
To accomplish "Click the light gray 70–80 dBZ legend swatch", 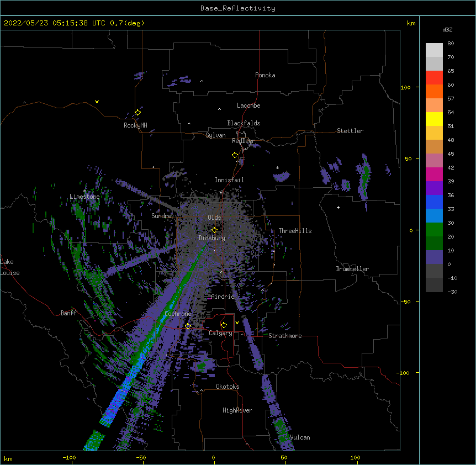I will tap(434, 50).
